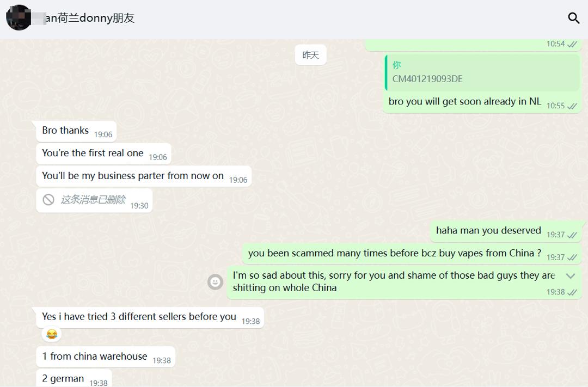The width and height of the screenshot is (588, 387).
Task: Click the 昨天 date divider chip
Action: click(x=310, y=55)
